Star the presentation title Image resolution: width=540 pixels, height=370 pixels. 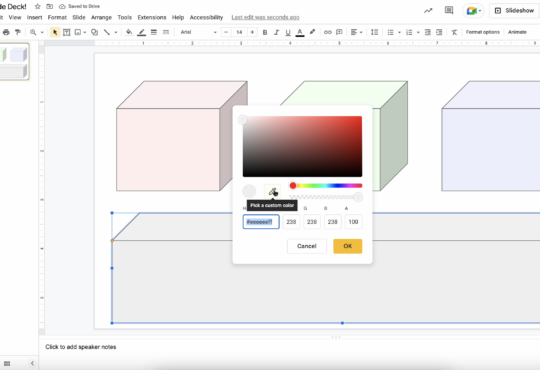[x=38, y=7]
